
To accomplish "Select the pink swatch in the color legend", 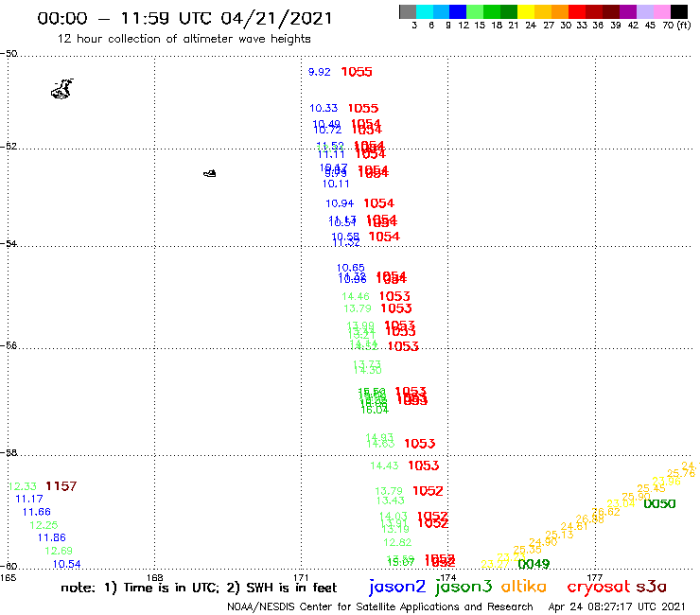I will (662, 11).
